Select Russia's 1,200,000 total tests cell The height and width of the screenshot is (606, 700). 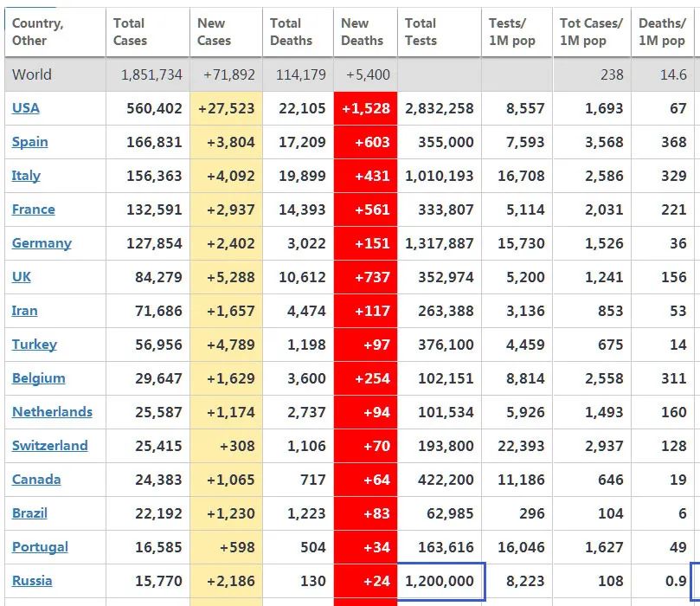tap(440, 581)
